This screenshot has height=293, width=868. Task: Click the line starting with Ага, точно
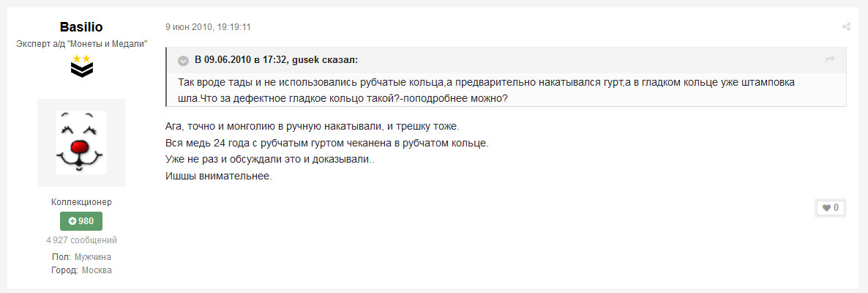(313, 127)
